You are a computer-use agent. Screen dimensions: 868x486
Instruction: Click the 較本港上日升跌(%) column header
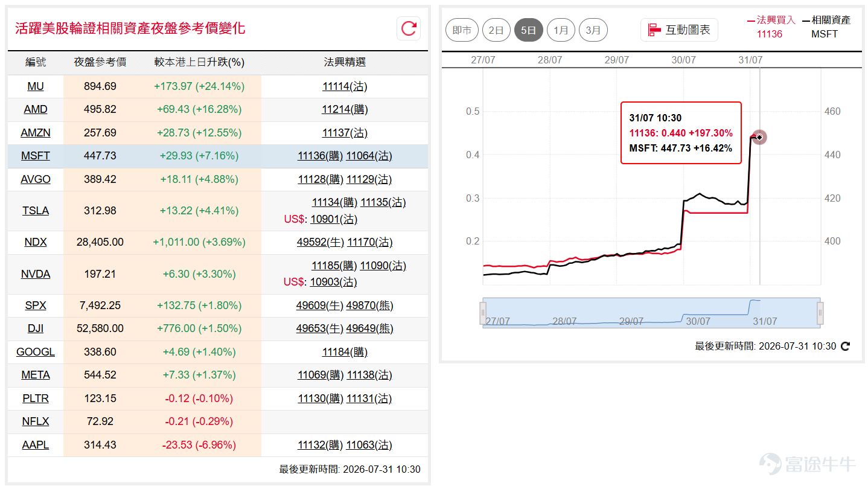(199, 62)
